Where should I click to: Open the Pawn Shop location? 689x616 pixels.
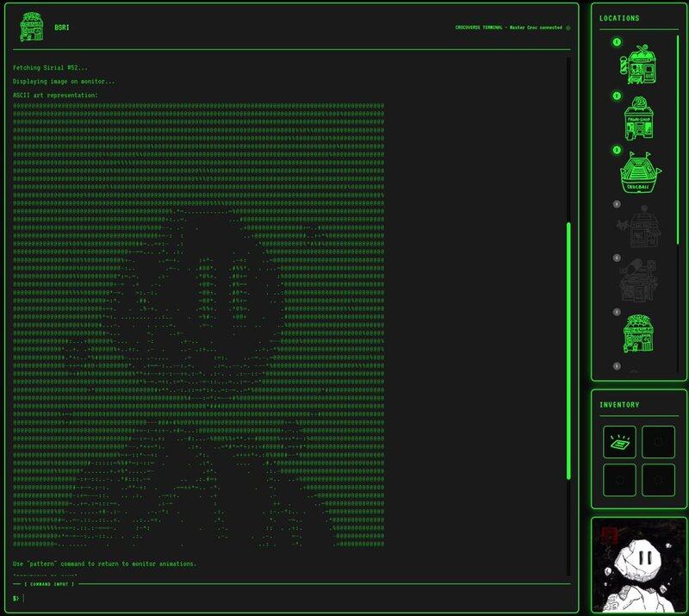tap(638, 120)
